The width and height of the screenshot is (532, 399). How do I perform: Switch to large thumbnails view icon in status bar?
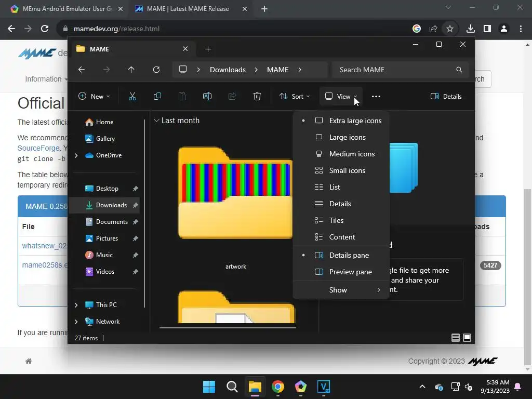coord(467,338)
